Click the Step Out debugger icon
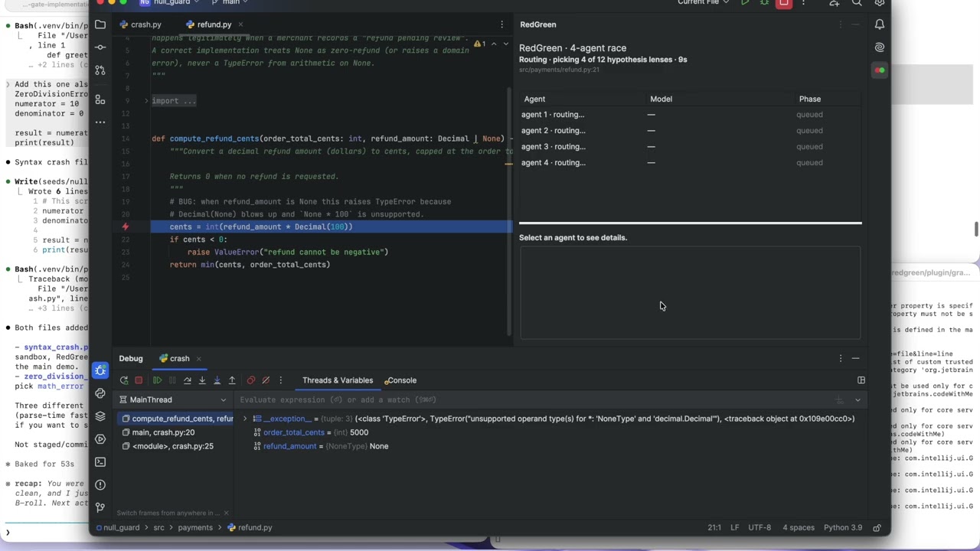The width and height of the screenshot is (980, 551). (x=232, y=380)
